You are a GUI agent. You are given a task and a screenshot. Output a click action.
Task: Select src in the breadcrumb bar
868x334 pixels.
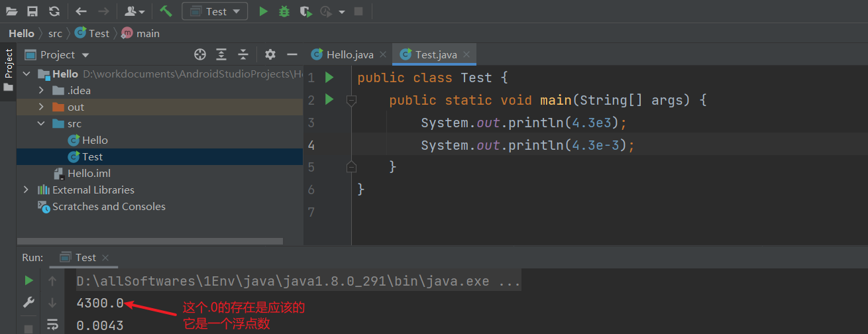tap(55, 33)
